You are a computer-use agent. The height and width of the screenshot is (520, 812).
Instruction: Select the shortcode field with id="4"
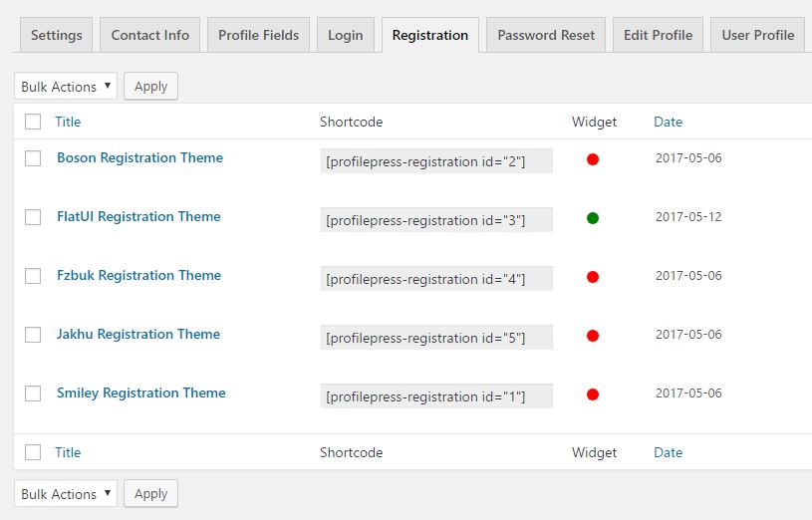[x=436, y=279]
